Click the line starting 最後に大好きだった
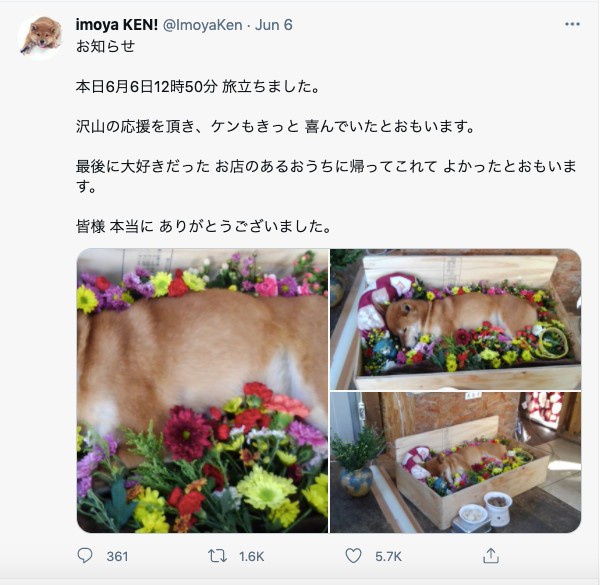Viewport: 600px width, 585px height. [x=326, y=176]
